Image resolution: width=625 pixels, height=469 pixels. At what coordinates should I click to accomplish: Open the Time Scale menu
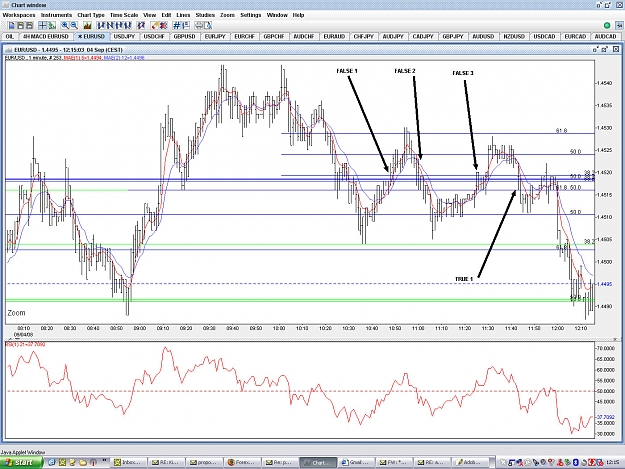coord(124,15)
